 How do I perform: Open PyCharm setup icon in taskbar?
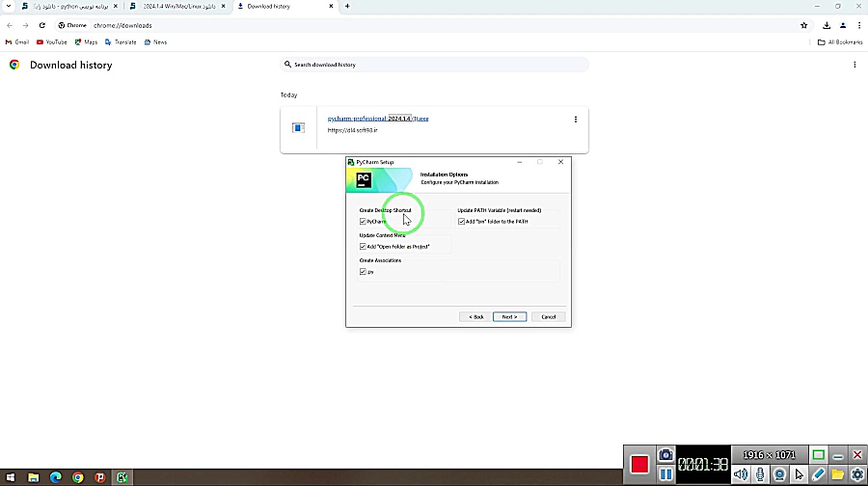(122, 477)
